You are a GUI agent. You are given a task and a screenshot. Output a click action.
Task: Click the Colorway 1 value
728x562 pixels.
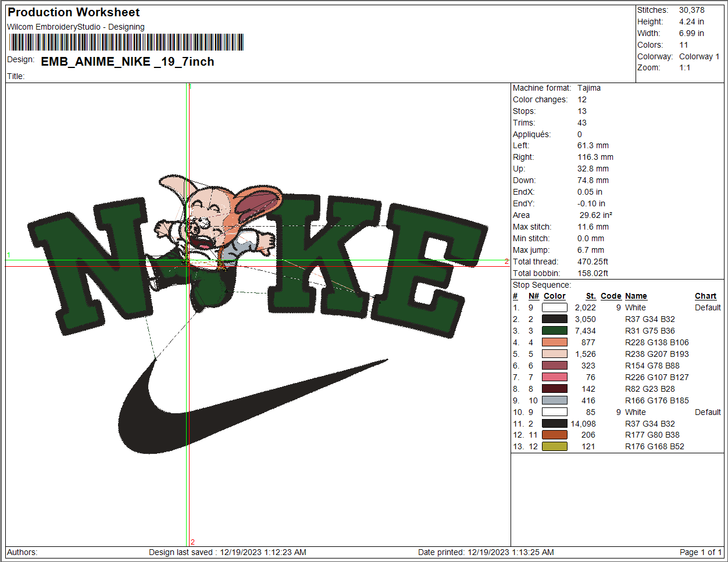pyautogui.click(x=699, y=56)
